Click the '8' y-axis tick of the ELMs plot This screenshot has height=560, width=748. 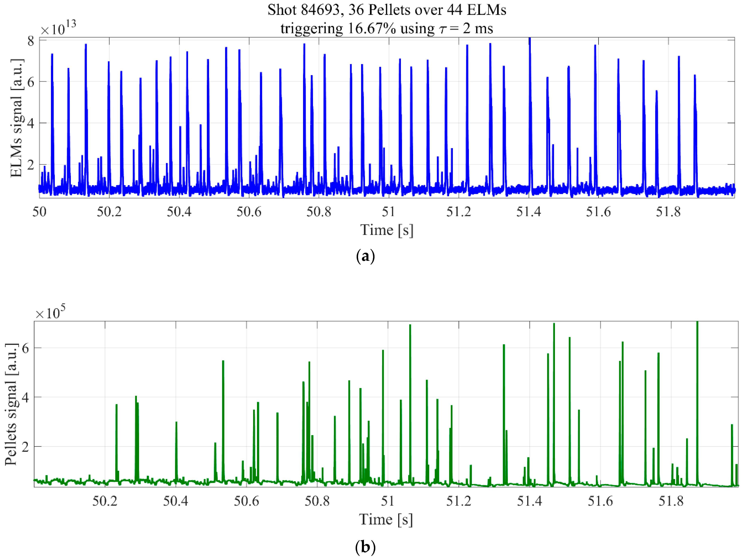click(x=31, y=41)
